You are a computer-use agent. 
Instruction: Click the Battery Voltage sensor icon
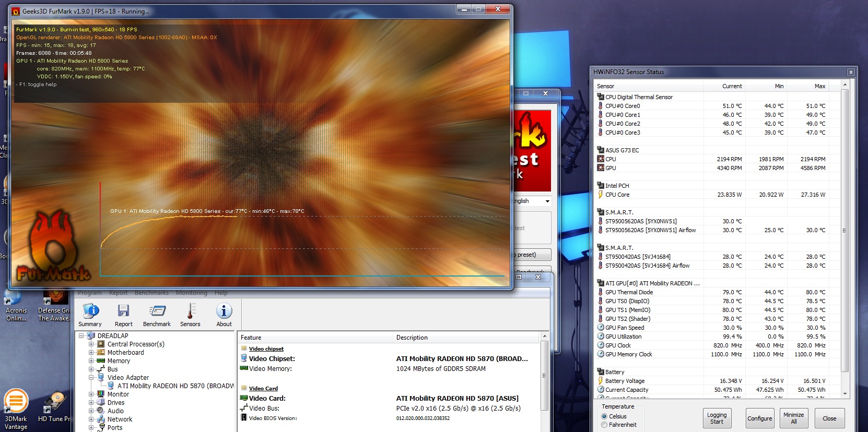(601, 381)
